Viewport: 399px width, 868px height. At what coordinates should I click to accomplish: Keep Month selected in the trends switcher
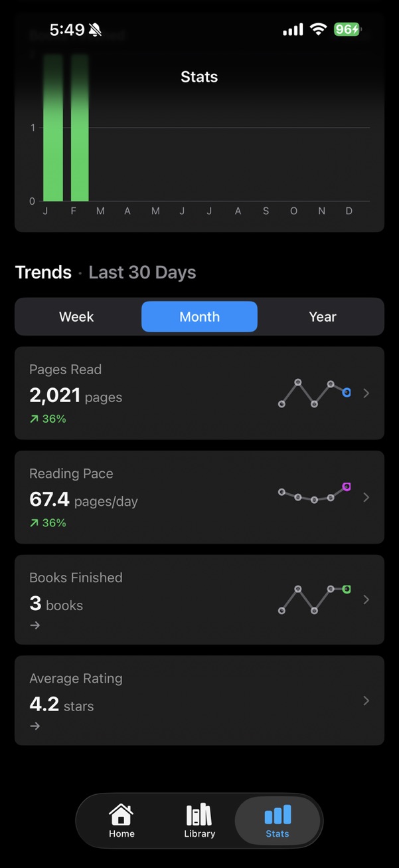tap(199, 316)
